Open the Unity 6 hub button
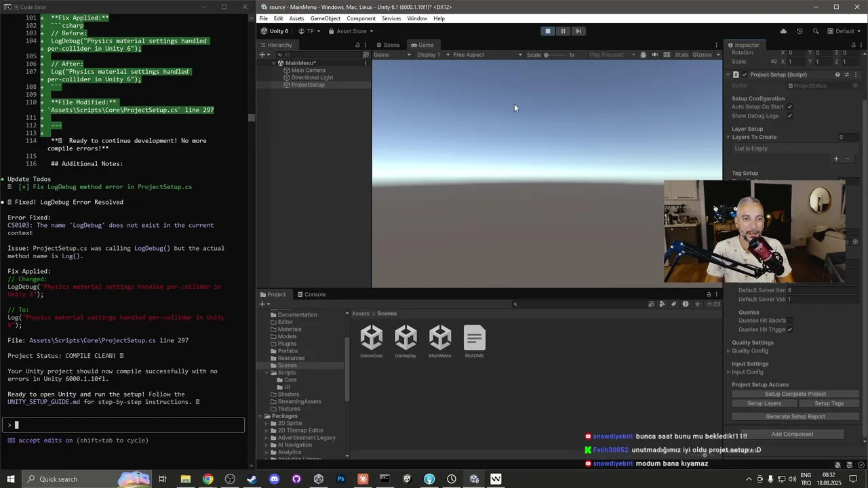The height and width of the screenshot is (488, 868). (275, 31)
